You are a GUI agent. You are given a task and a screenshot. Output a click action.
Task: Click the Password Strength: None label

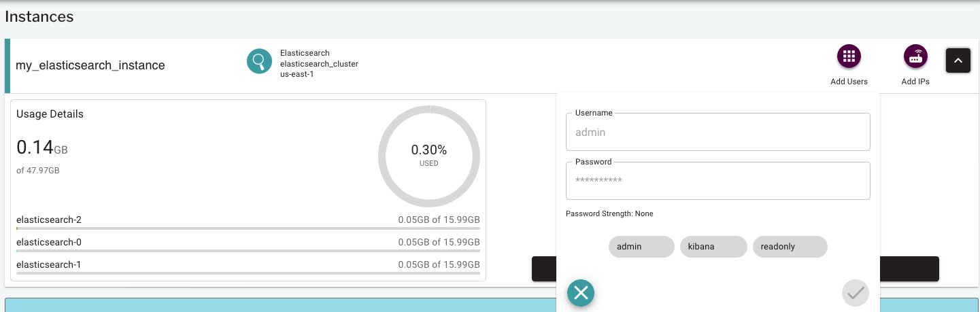click(609, 213)
